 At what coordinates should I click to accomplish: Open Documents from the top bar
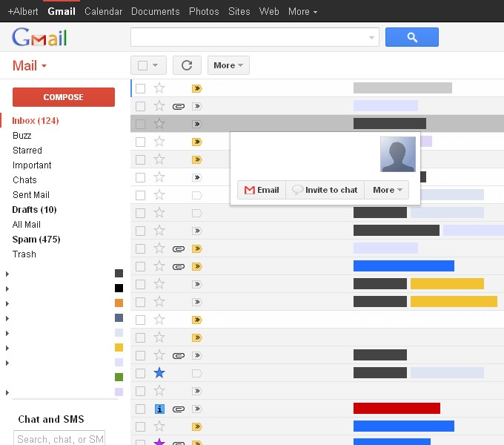[x=155, y=12]
